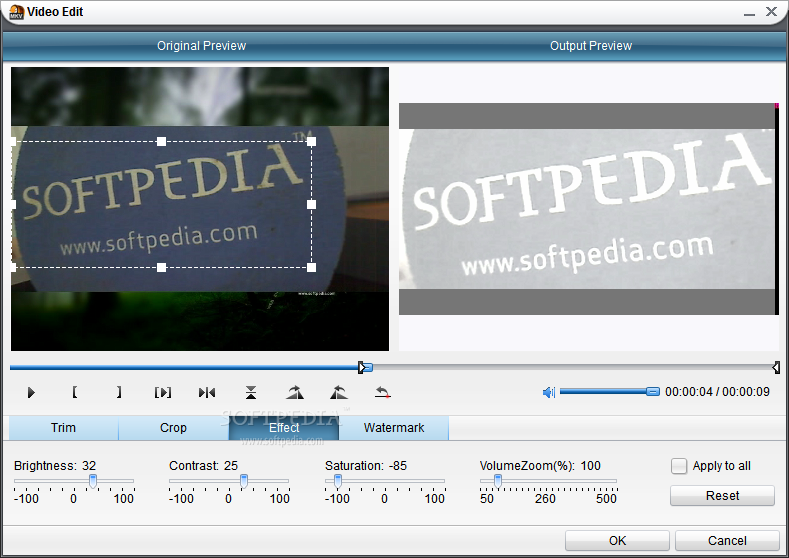Click the Play button
The width and height of the screenshot is (789, 558).
point(31,392)
